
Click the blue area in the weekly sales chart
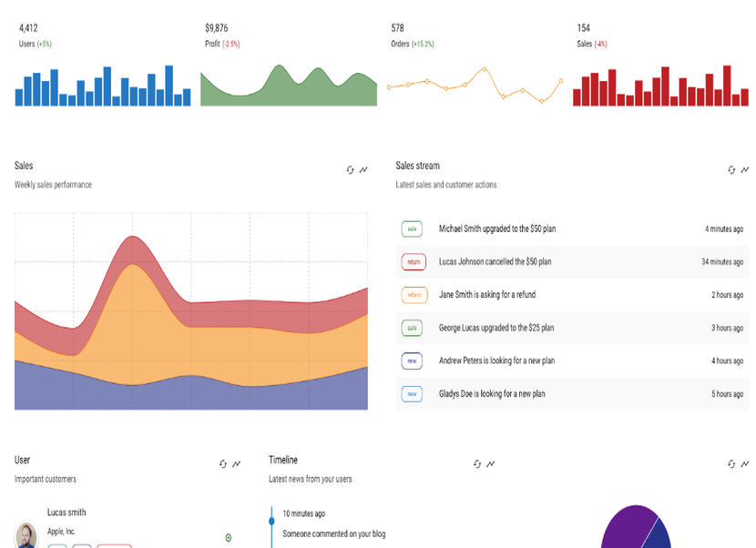(191, 395)
